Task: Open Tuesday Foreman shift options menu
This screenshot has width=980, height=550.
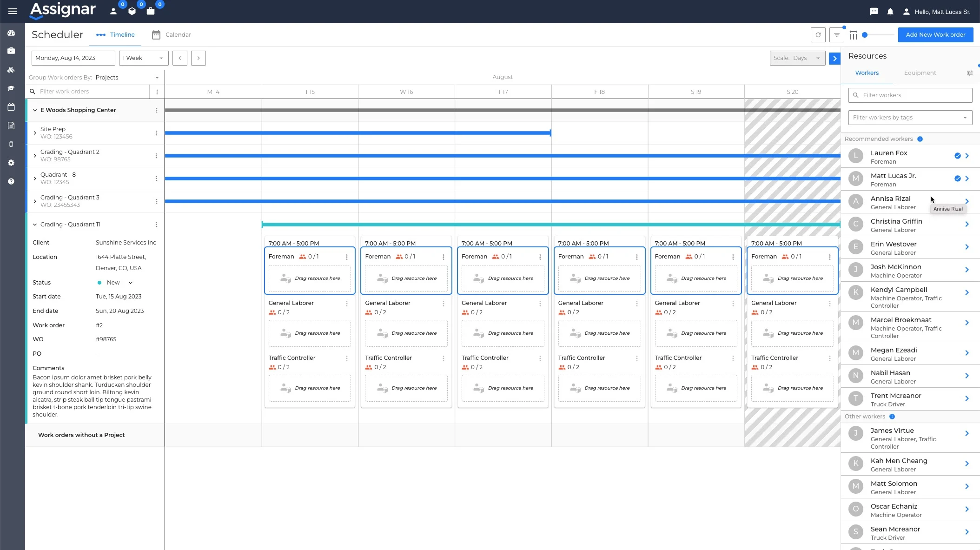Action: pyautogui.click(x=347, y=257)
